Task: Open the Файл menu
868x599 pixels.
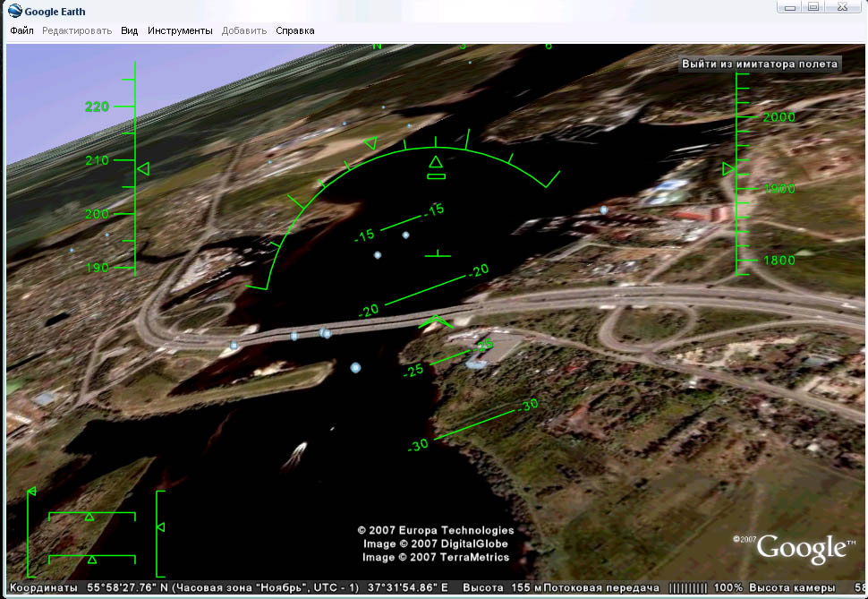Action: click(21, 31)
